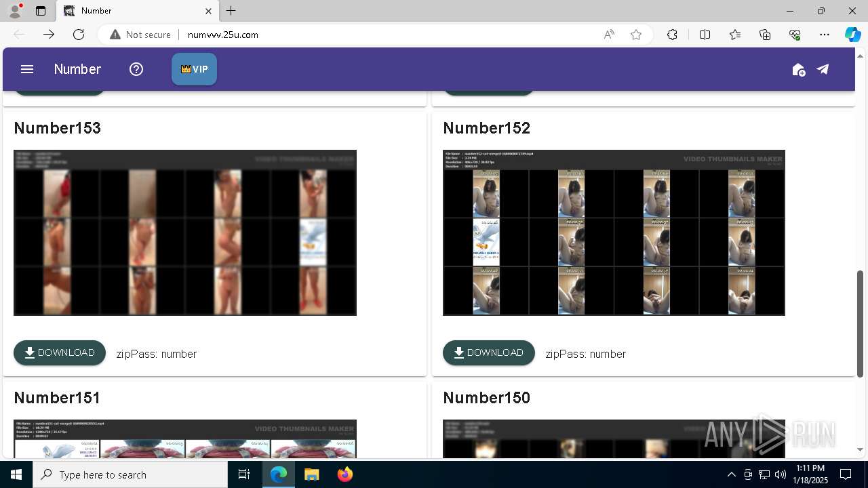The width and height of the screenshot is (868, 488).
Task: Select the Number150 heading text
Action: tap(487, 398)
